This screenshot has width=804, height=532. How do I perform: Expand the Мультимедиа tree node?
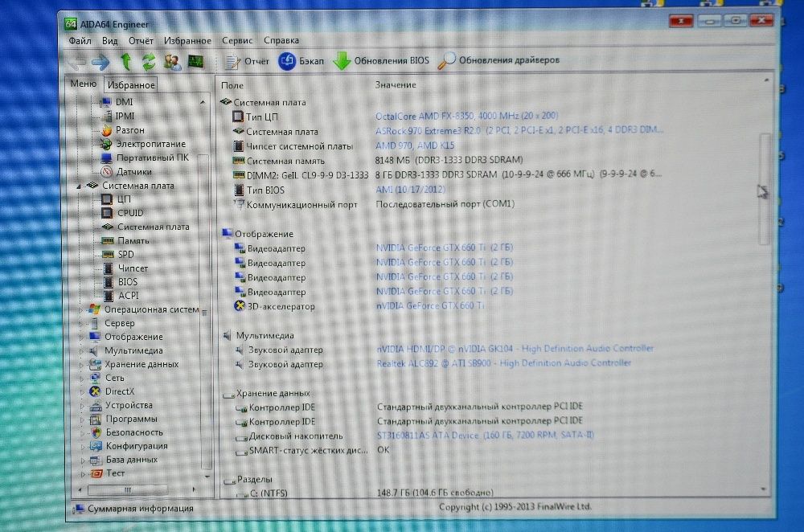coord(81,351)
